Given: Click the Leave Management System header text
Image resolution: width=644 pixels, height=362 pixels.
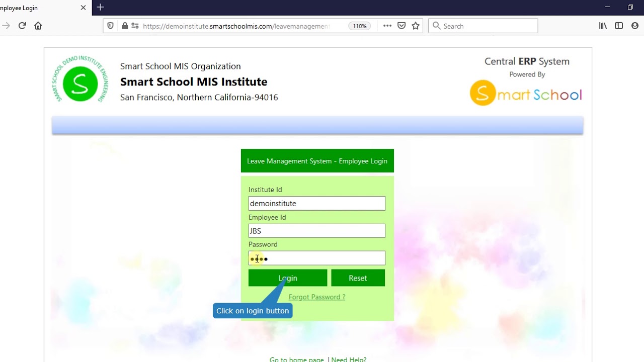Looking at the screenshot, I should [317, 161].
